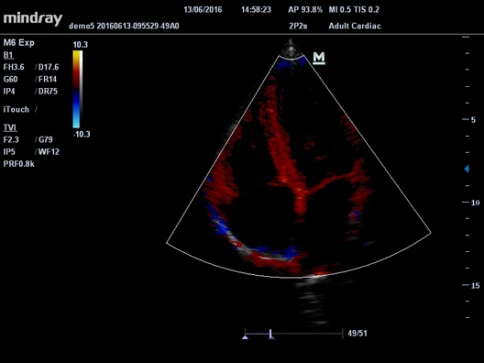
Task: Click the transducer apex at sector top
Action: [291, 49]
